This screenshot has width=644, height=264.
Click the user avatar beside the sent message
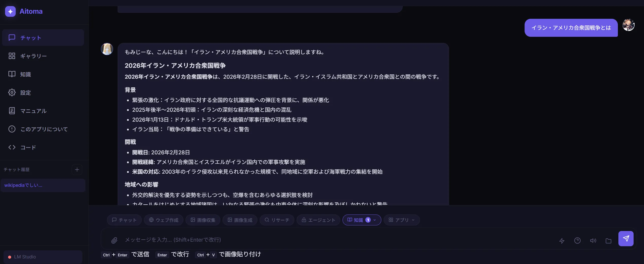click(628, 25)
